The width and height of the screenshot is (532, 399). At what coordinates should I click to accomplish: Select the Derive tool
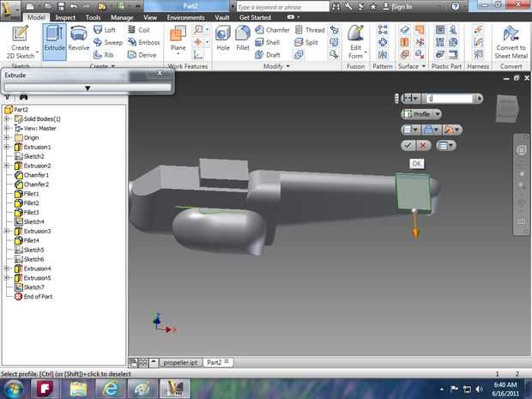click(x=142, y=55)
